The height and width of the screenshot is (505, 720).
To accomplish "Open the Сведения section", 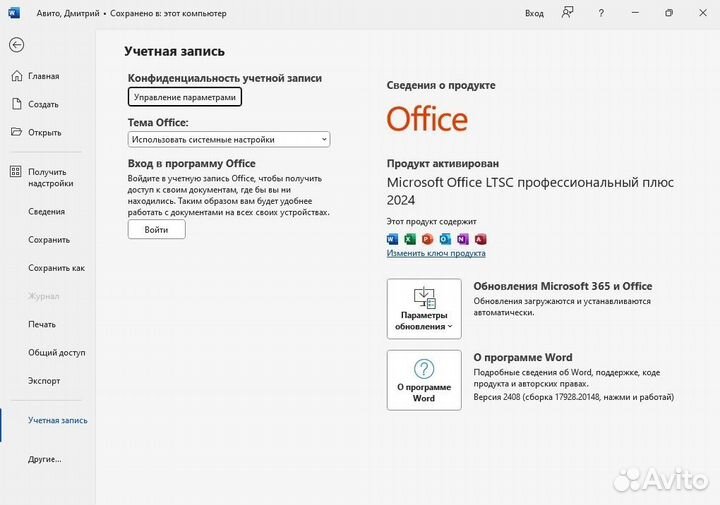I will click(46, 212).
